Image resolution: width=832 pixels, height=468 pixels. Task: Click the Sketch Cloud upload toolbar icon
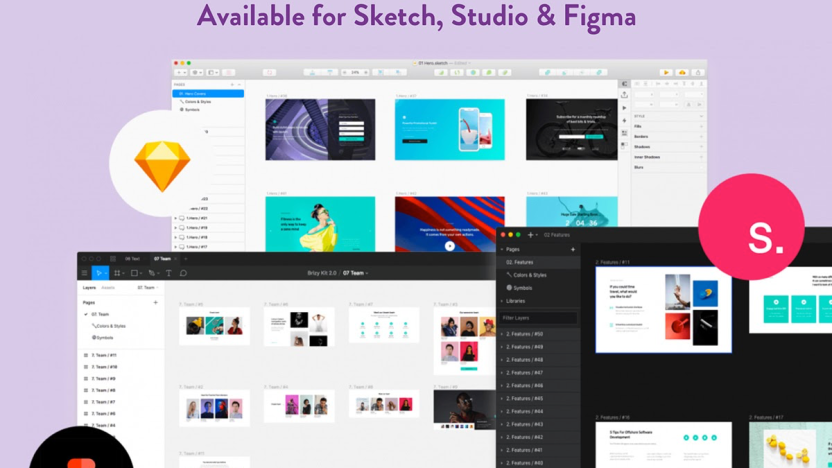pyautogui.click(x=682, y=72)
